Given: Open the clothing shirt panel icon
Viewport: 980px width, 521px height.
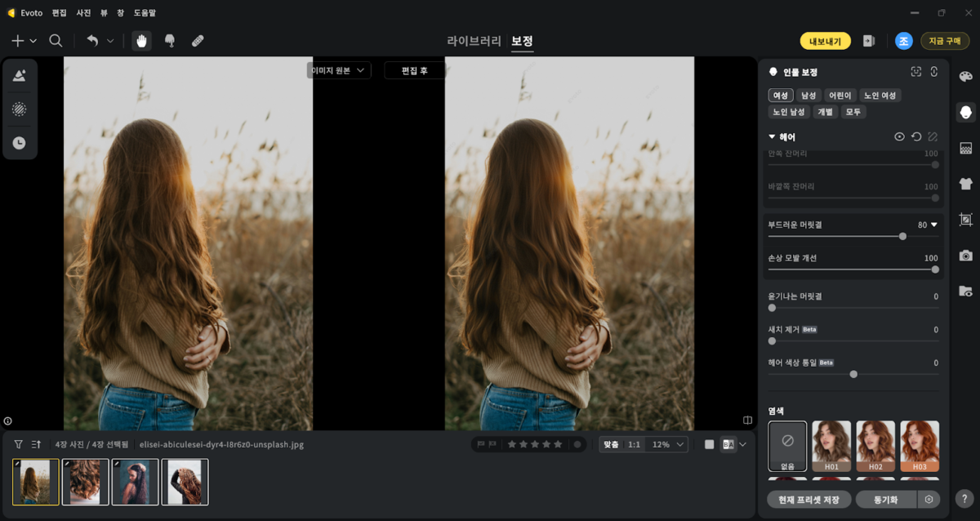Looking at the screenshot, I should pos(966,184).
